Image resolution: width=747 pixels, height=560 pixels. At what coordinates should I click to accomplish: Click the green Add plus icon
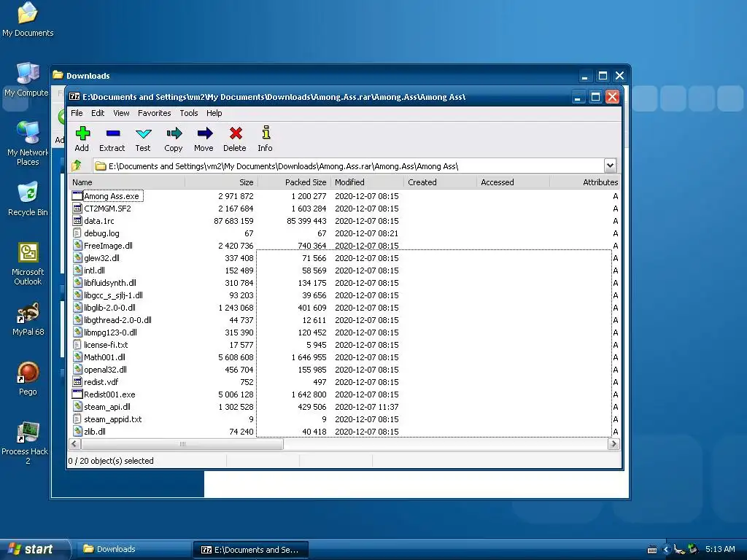[x=82, y=133]
